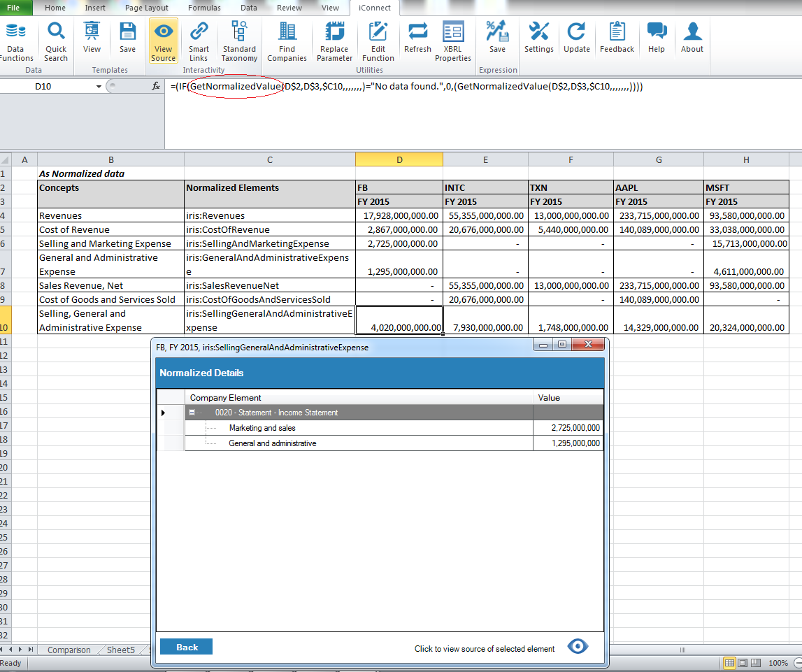Viewport: 802px width, 672px height.
Task: Open Smart Links
Action: tap(199, 42)
